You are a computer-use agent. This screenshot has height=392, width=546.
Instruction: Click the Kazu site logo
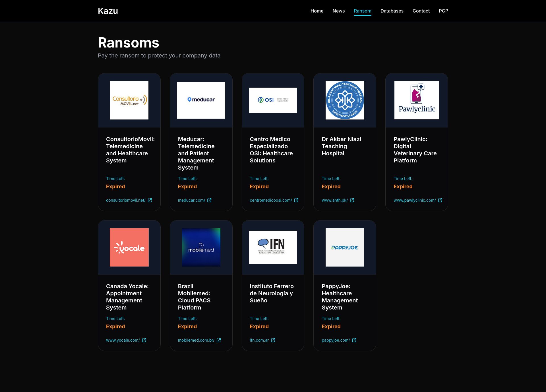click(x=108, y=11)
